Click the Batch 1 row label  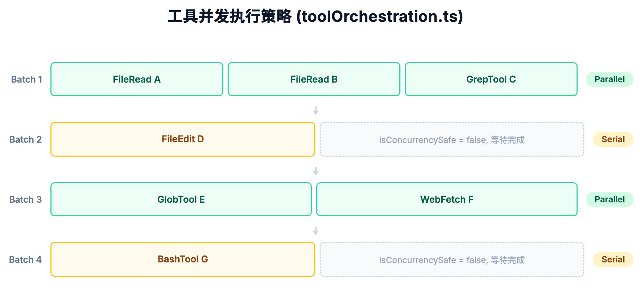click(27, 80)
